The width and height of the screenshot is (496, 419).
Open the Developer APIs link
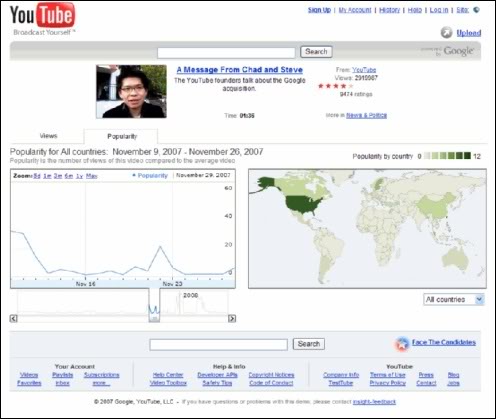click(217, 375)
